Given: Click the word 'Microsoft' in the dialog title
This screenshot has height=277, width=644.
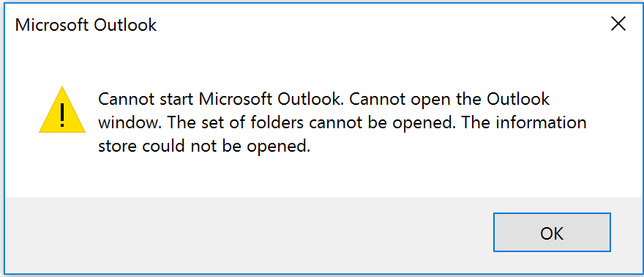Looking at the screenshot, I should (x=52, y=25).
